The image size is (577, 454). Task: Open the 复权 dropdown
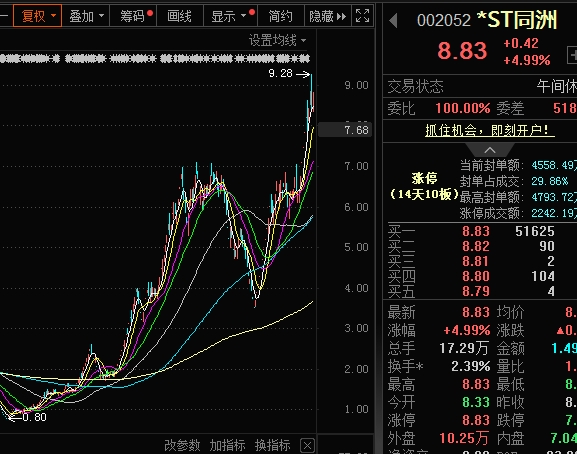(38, 16)
